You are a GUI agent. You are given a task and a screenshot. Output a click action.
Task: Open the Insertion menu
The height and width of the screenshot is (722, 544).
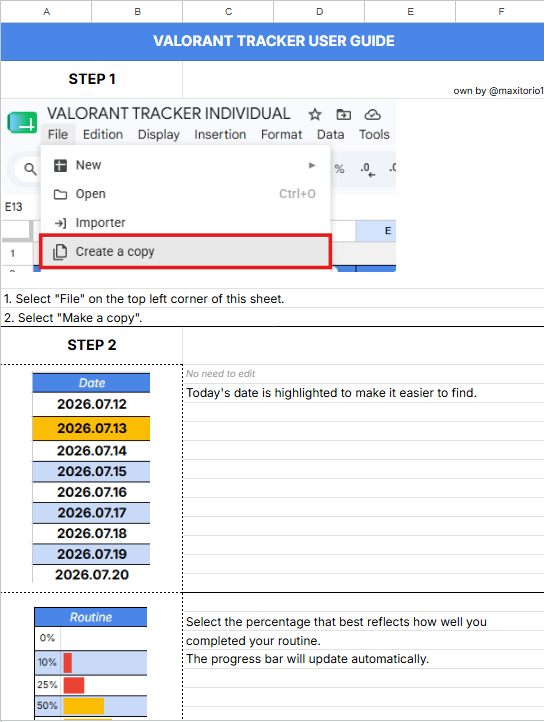coord(220,134)
